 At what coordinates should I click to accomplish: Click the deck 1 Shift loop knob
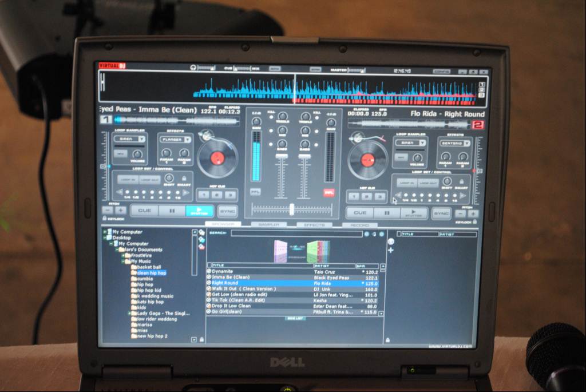[x=169, y=178]
